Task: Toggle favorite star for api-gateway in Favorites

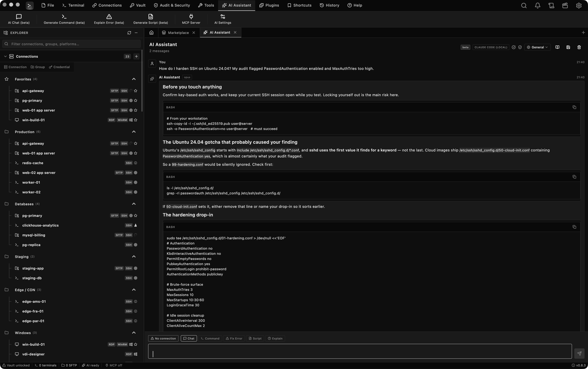Action: pyautogui.click(x=136, y=91)
